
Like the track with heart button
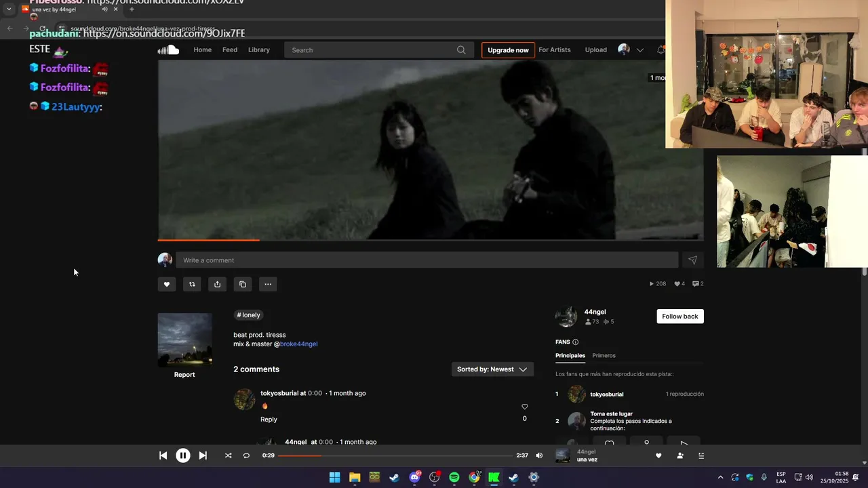coord(167,284)
